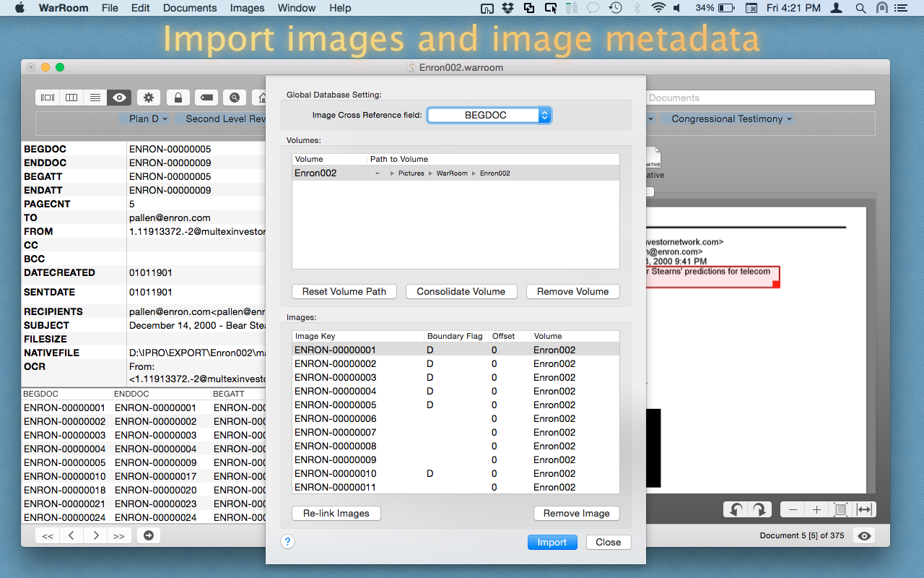Image resolution: width=924 pixels, height=578 pixels.
Task: Open the Images menu
Action: tap(247, 8)
